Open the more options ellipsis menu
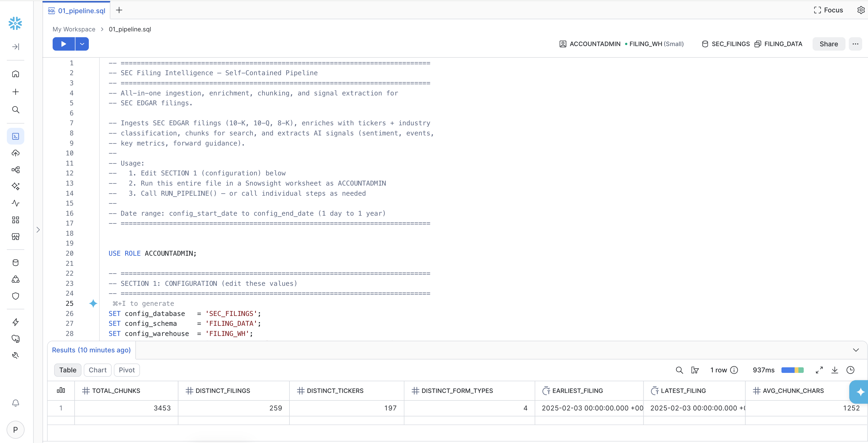 [x=855, y=44]
